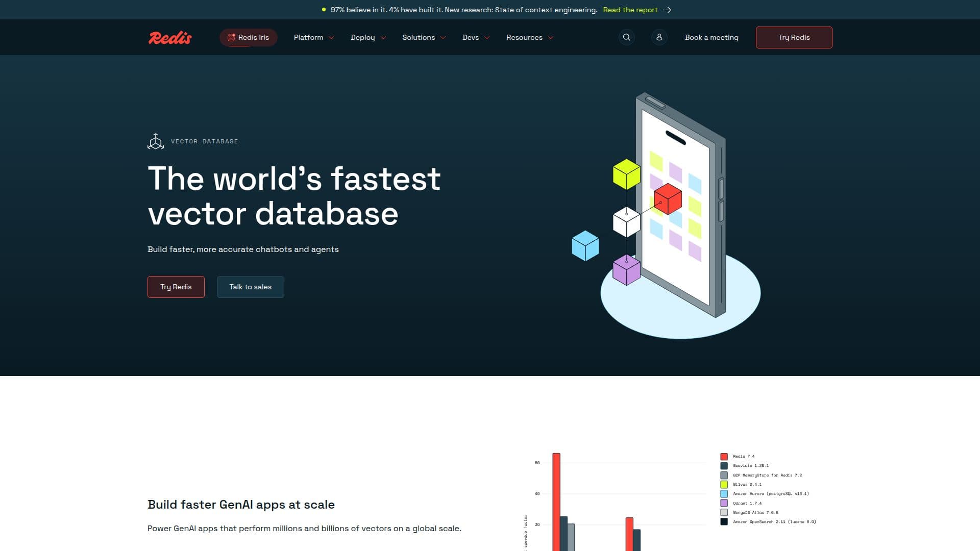The width and height of the screenshot is (980, 551).
Task: Click Amazon OpenSearch 2.11 legend text
Action: (x=774, y=522)
